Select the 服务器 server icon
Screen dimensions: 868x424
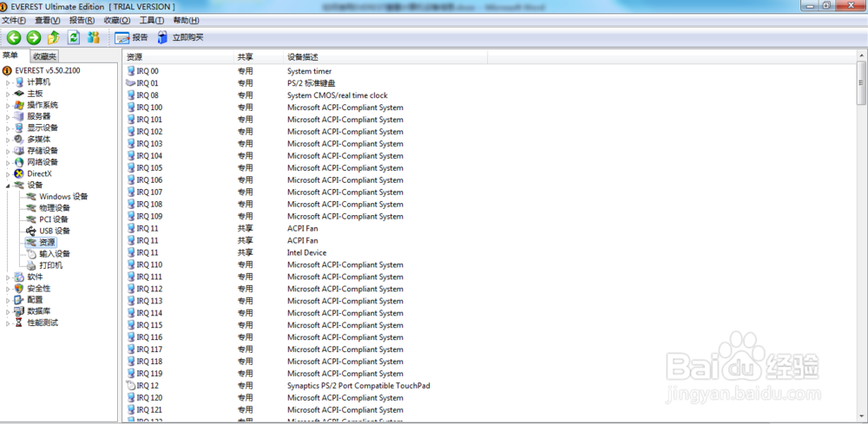click(x=19, y=116)
